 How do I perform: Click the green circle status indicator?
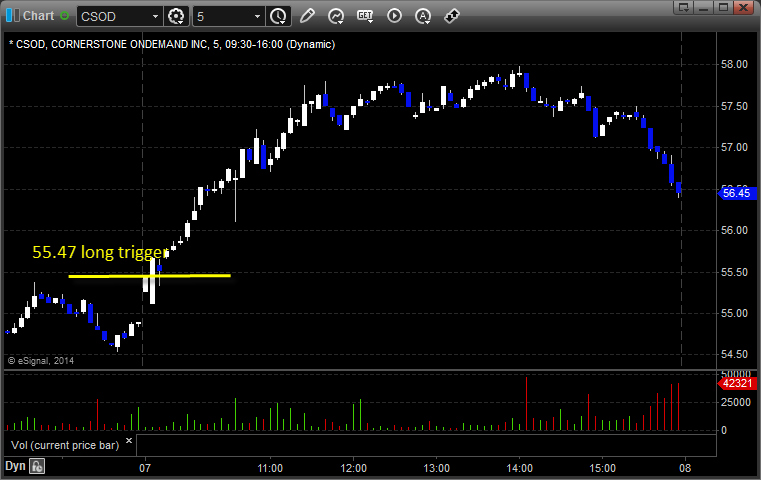65,16
